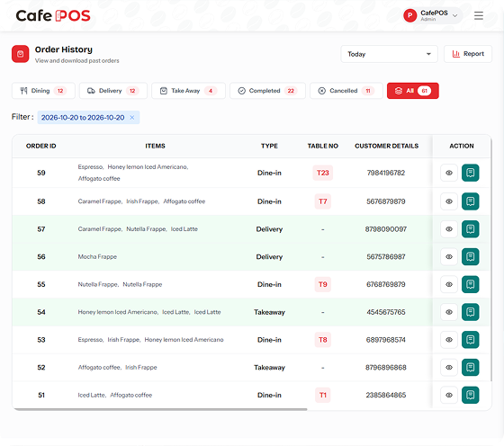Click customer number 8798090097
Viewport: 504px width, 446px height.
(386, 229)
